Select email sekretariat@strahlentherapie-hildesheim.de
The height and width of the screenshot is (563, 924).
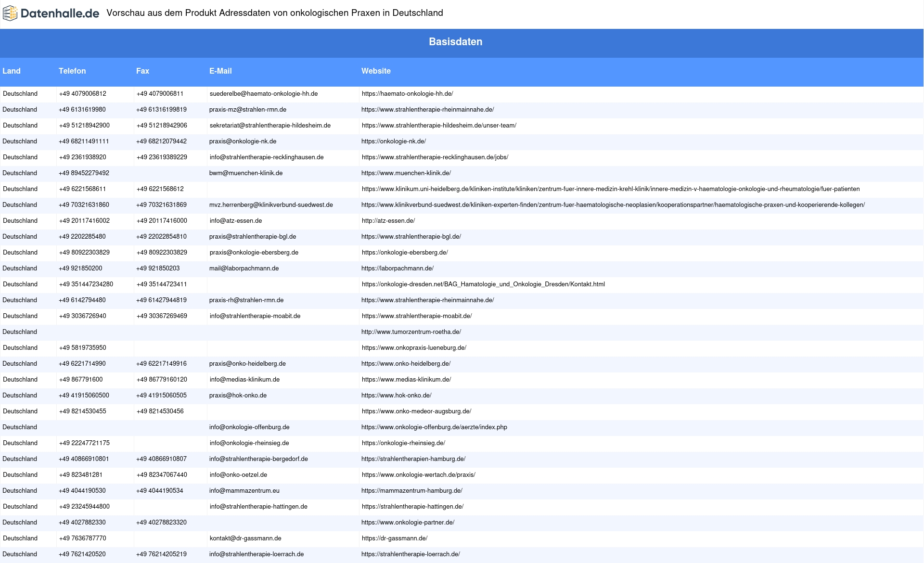click(270, 126)
